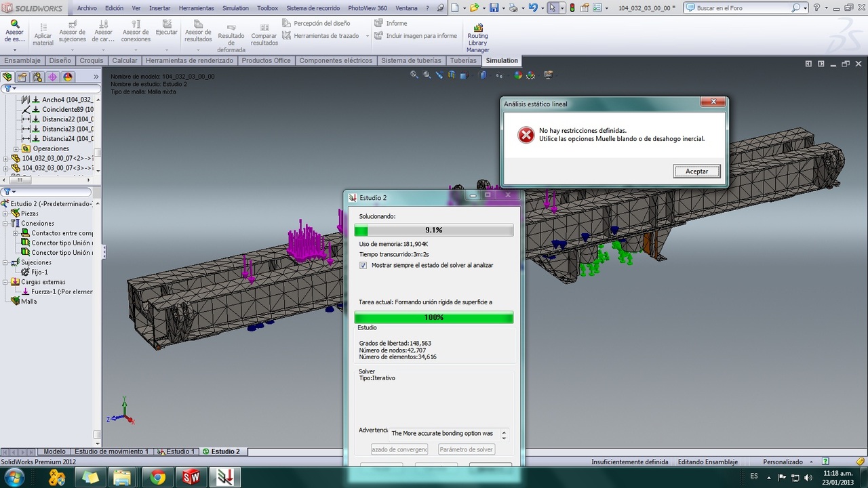Click the Edit appearance icon in view toolbar
This screenshot has width=868, height=488.
[x=518, y=75]
